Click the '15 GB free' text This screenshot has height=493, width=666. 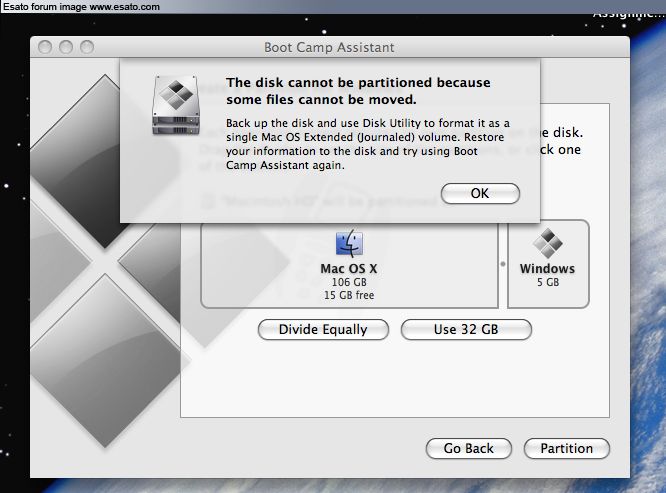(349, 295)
